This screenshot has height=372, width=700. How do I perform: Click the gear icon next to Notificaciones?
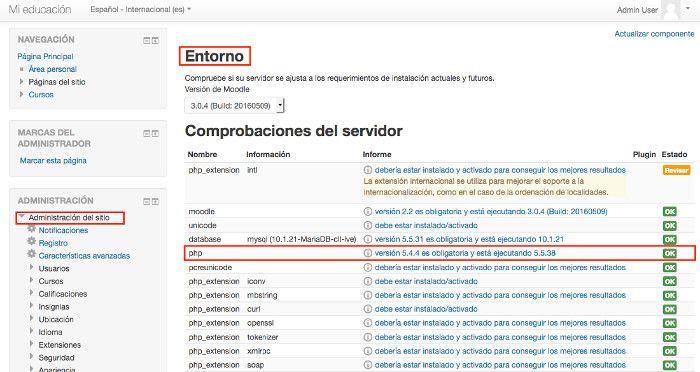click(x=31, y=229)
